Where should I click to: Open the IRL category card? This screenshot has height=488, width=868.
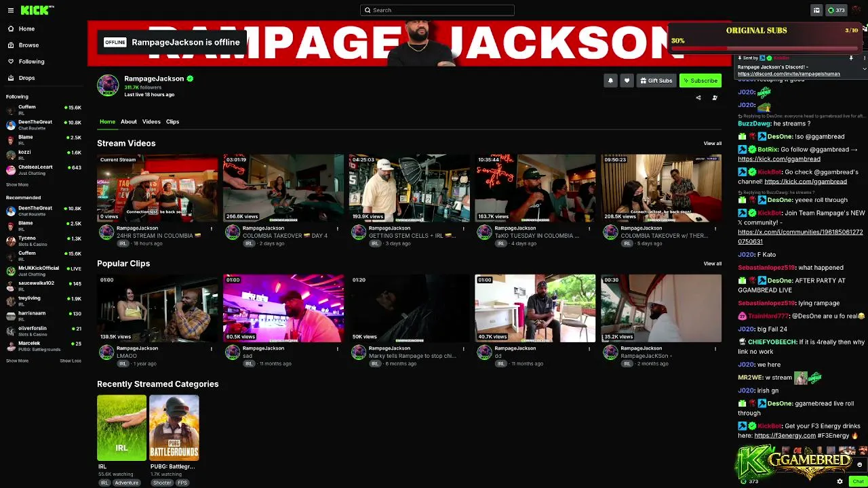[121, 428]
